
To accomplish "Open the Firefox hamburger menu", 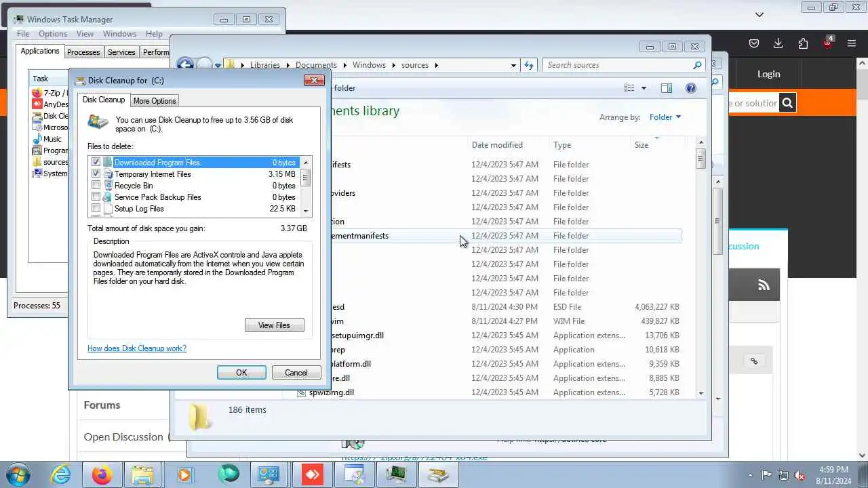I will 852,43.
